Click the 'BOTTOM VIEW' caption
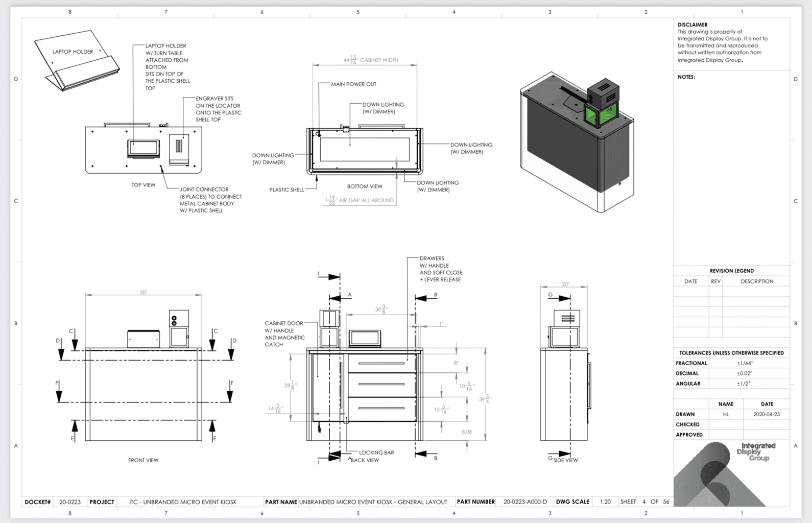 point(365,186)
